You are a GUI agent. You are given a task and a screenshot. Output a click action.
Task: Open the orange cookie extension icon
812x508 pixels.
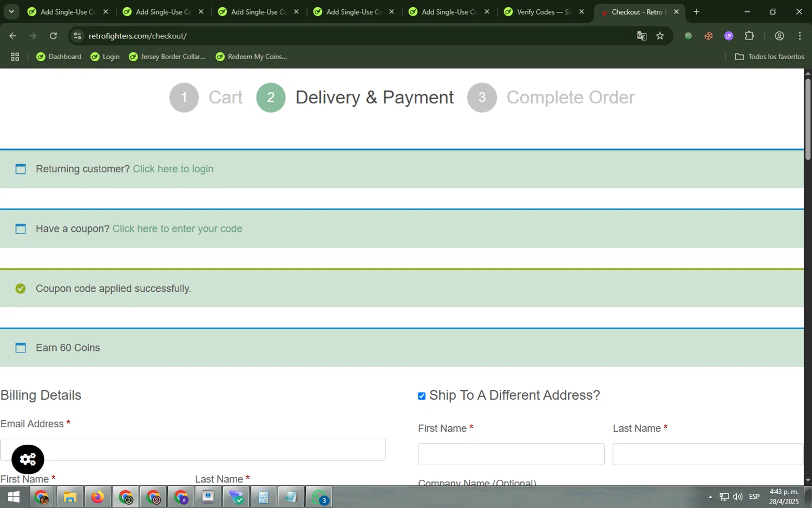(x=708, y=36)
